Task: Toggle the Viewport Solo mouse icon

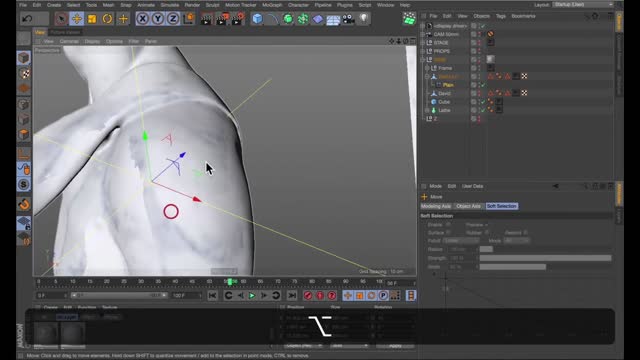Action: click(x=24, y=169)
